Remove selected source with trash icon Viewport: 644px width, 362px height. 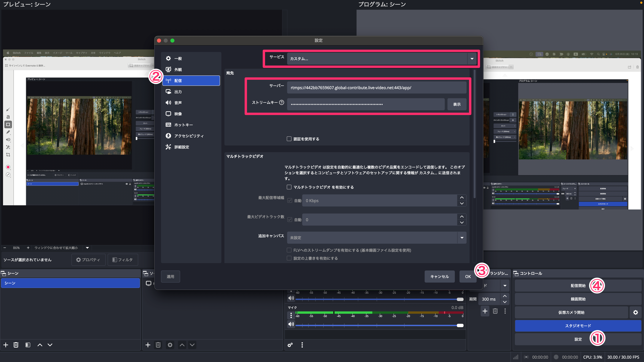tap(158, 345)
